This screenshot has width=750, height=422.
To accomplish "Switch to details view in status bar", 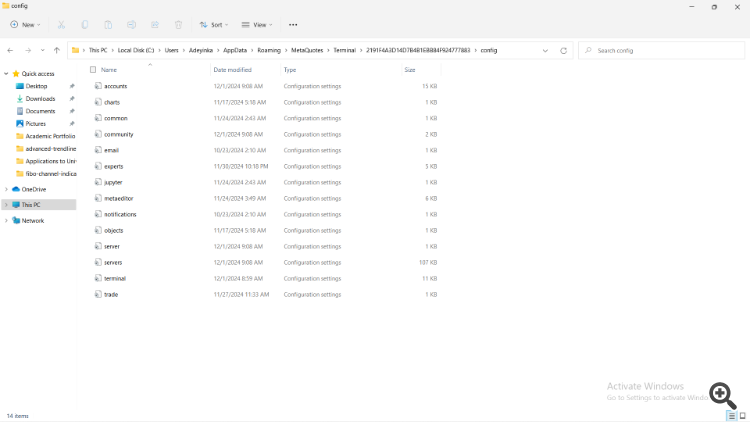I will click(x=731, y=416).
